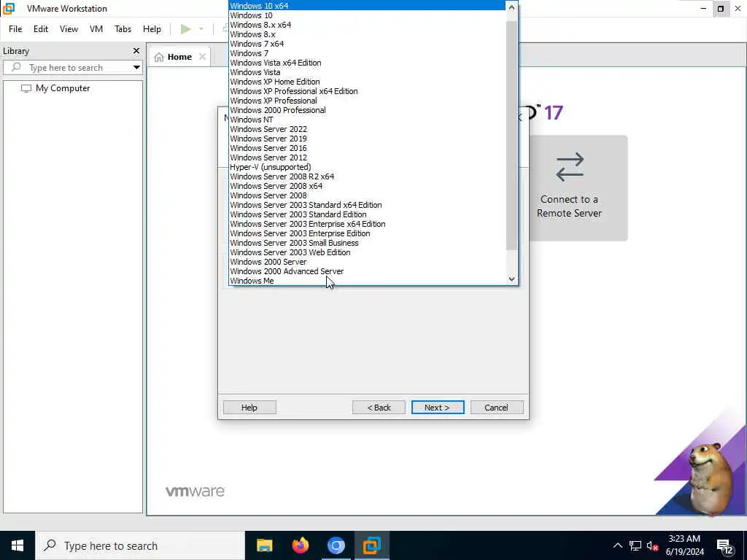This screenshot has width=747, height=560.
Task: Select Windows 2000 Professional
Action: click(367, 111)
